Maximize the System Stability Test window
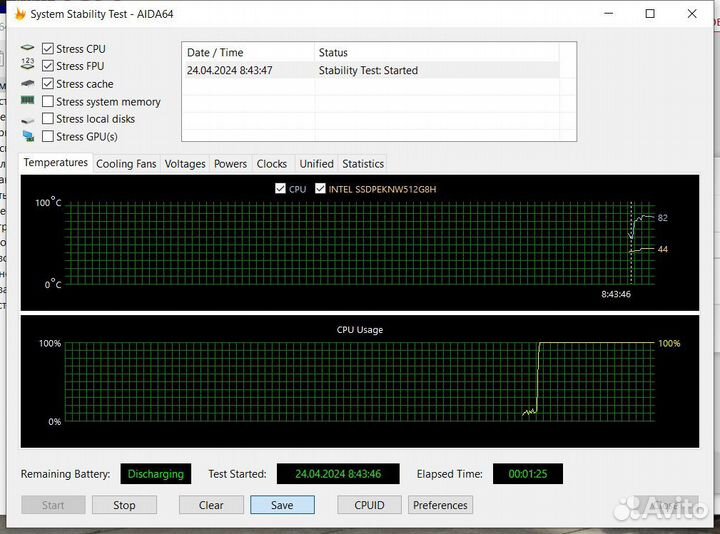The image size is (720, 534). tap(650, 14)
